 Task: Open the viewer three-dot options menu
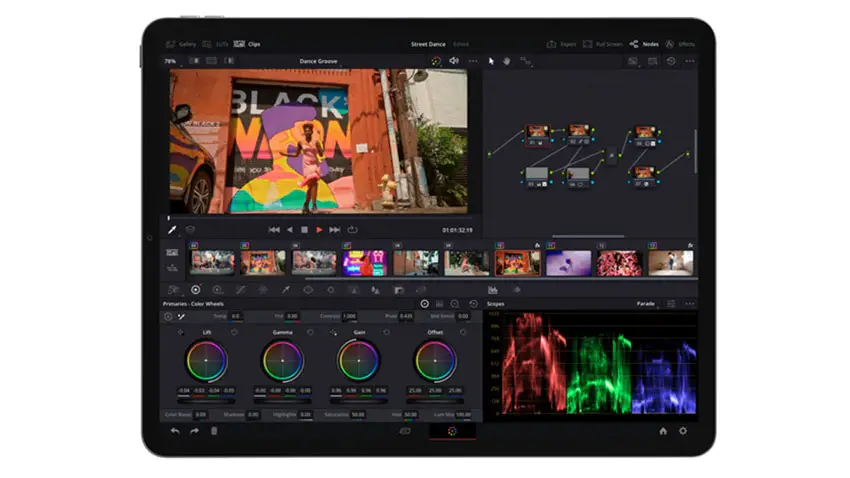click(x=473, y=61)
